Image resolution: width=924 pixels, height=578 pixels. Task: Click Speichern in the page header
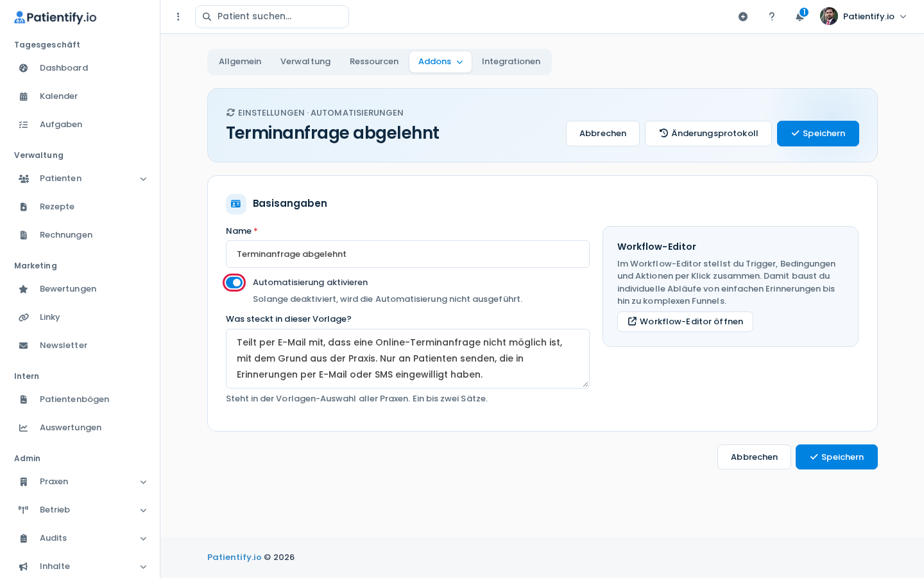[818, 134]
